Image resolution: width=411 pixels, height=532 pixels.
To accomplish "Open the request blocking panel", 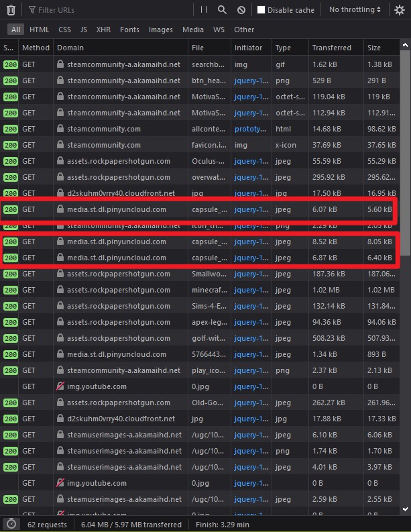I will pyautogui.click(x=241, y=10).
